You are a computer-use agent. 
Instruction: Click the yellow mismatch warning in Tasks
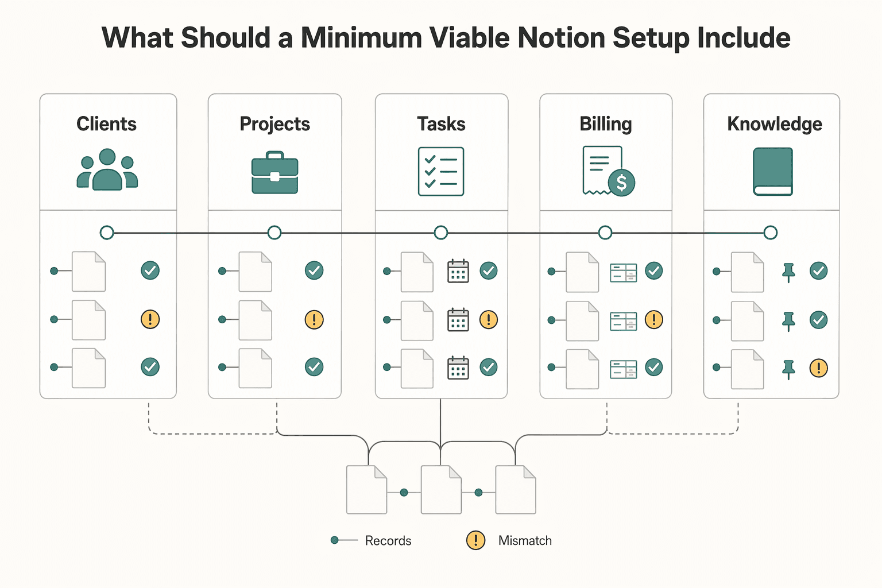[x=489, y=319]
